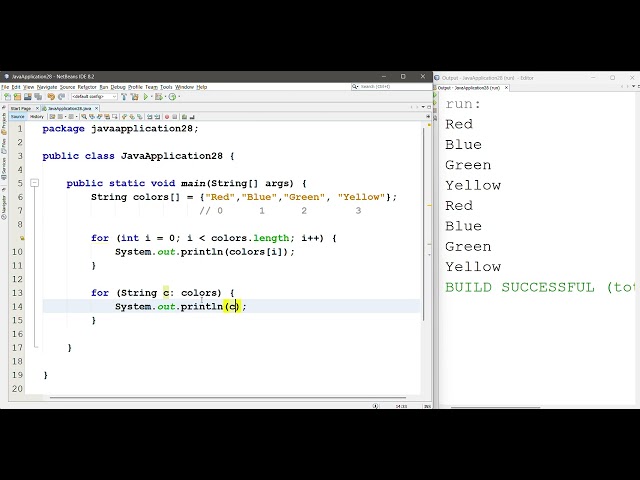Open the Edit menu
Screen dimensions: 640x480
tap(16, 87)
